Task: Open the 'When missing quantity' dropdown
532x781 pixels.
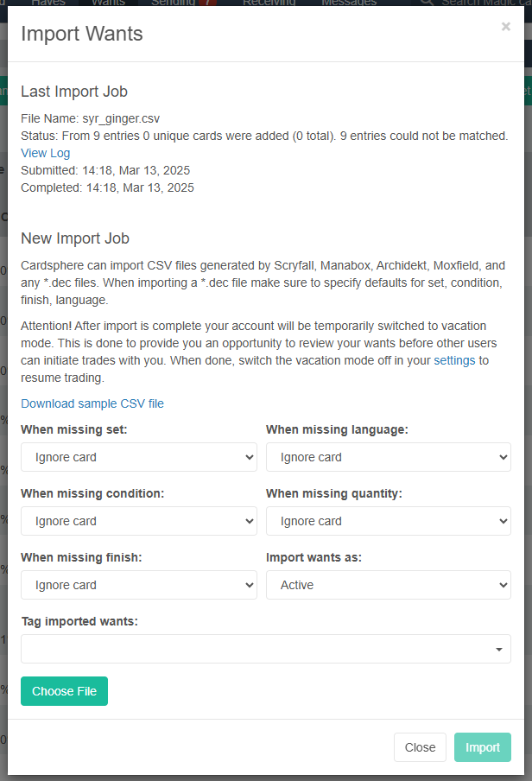Action: click(x=388, y=521)
